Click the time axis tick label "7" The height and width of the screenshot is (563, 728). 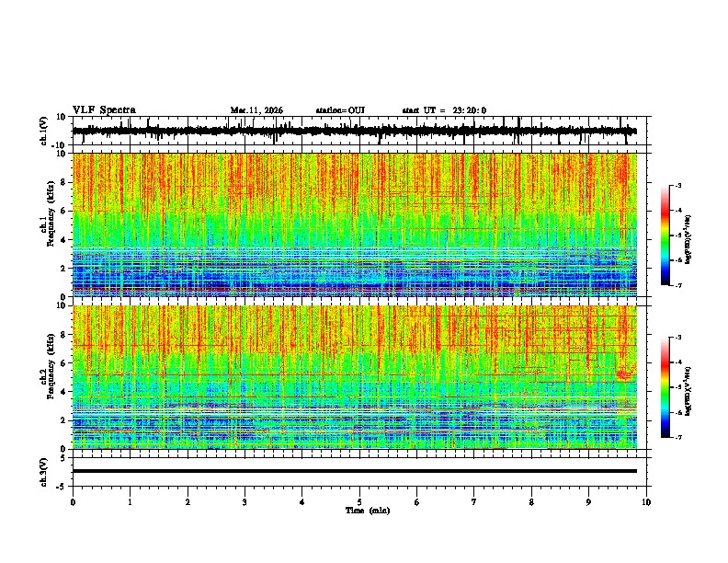(x=474, y=502)
